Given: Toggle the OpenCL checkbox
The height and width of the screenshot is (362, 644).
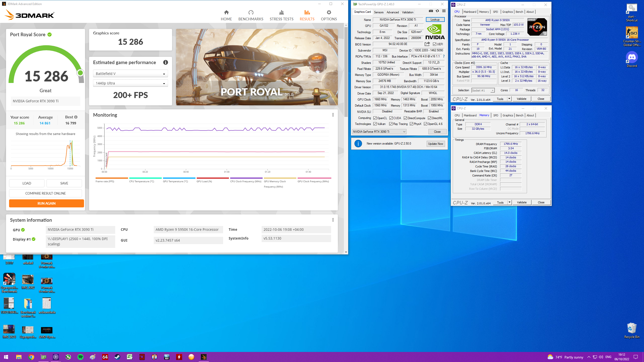Looking at the screenshot, I should click(375, 118).
